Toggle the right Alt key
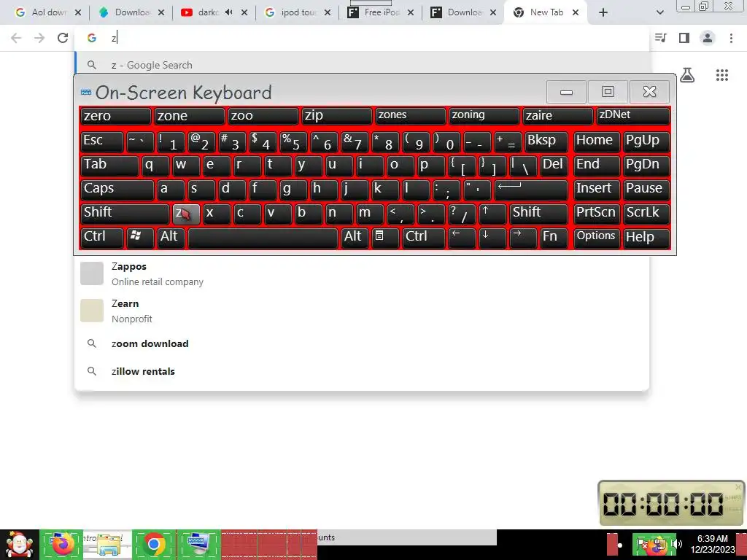The width and height of the screenshot is (747, 560). pos(355,237)
